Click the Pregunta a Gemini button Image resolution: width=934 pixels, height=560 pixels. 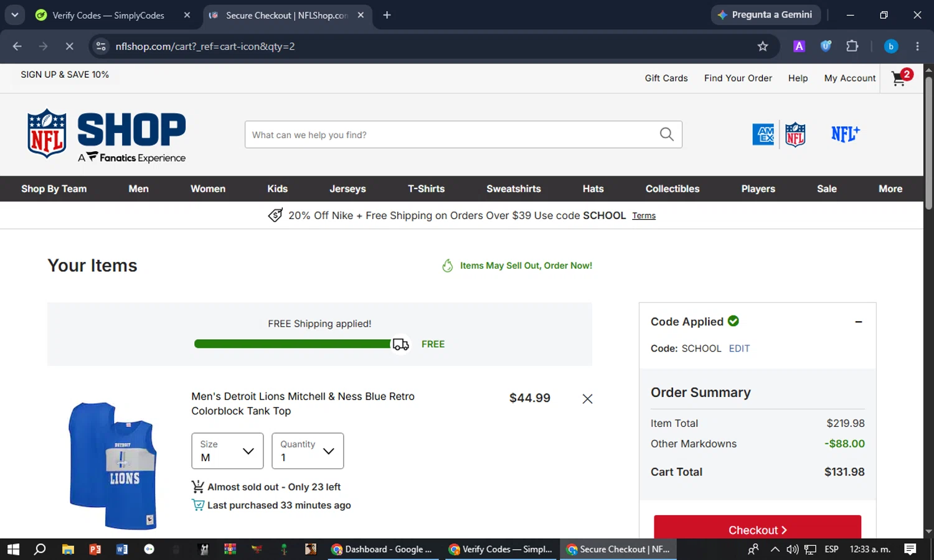(x=766, y=15)
